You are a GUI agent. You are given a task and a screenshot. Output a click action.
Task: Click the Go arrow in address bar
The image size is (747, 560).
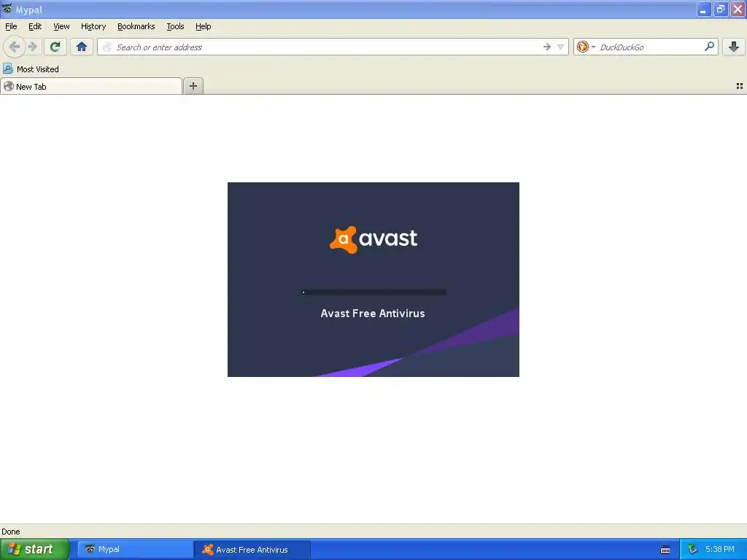546,47
